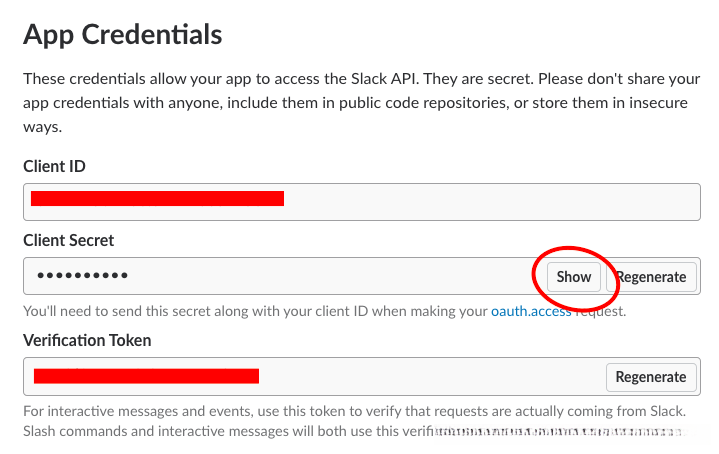
Task: Regenerate the Client Secret
Action: click(651, 277)
